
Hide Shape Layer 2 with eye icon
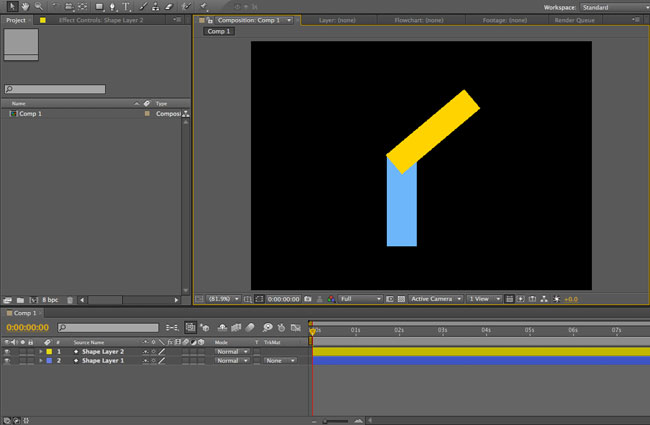(7, 352)
